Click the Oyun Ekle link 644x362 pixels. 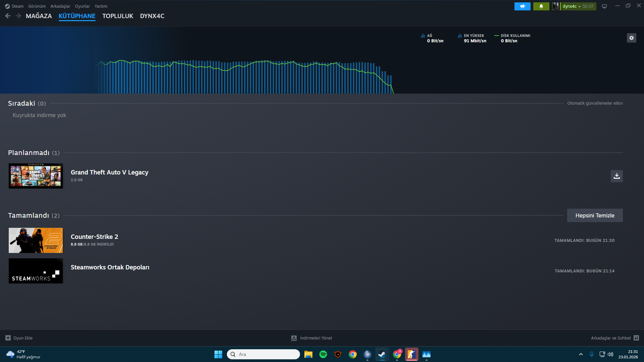pos(23,338)
